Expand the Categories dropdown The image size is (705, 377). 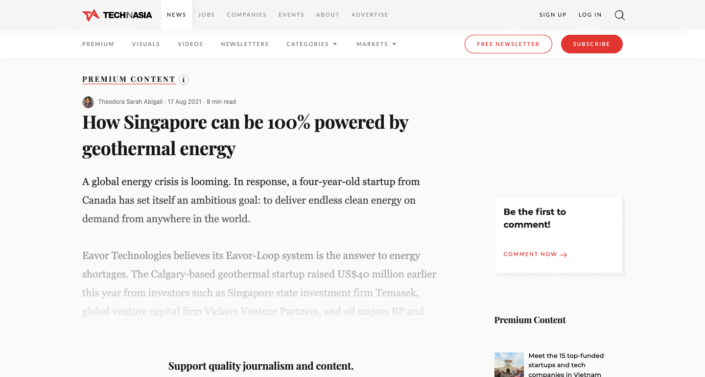click(312, 44)
